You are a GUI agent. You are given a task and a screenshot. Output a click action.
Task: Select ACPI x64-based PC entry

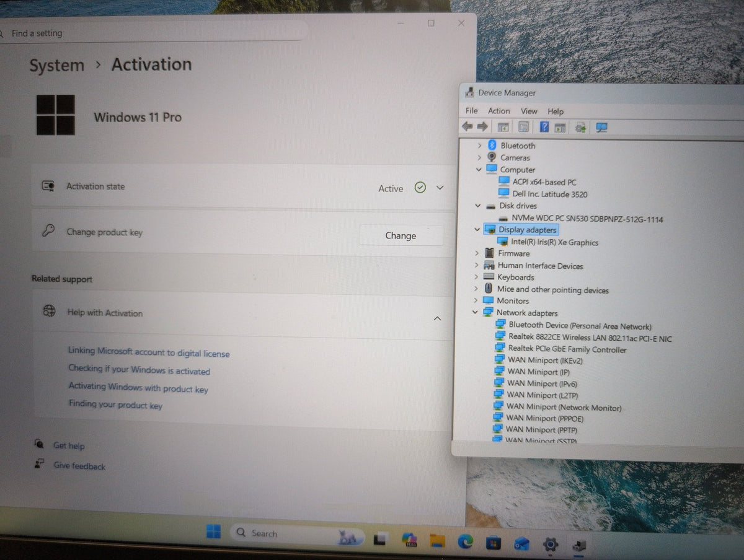544,182
